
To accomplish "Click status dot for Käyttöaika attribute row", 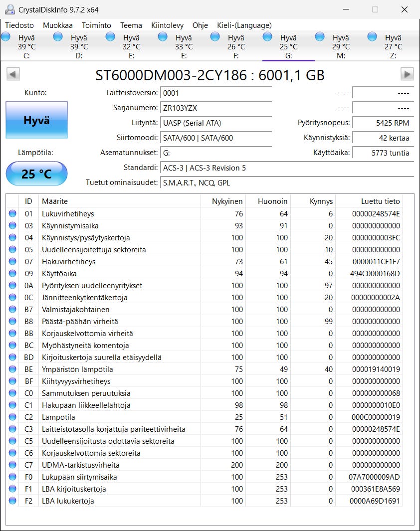I will tap(12, 273).
